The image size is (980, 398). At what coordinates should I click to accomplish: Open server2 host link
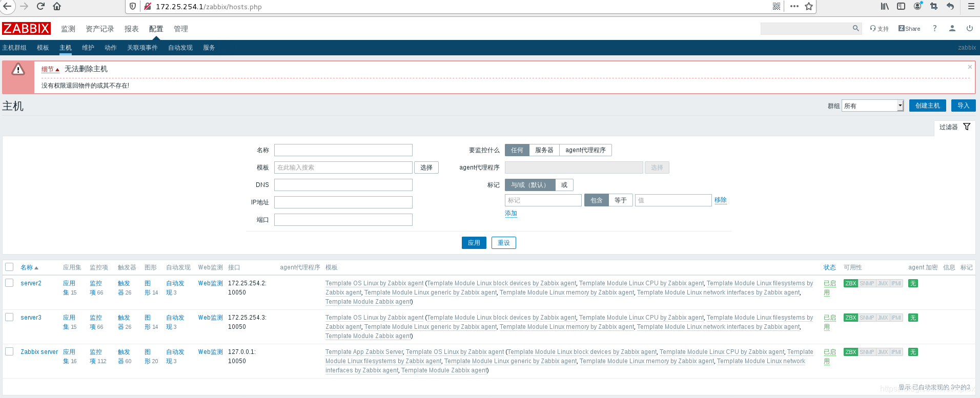[31, 283]
